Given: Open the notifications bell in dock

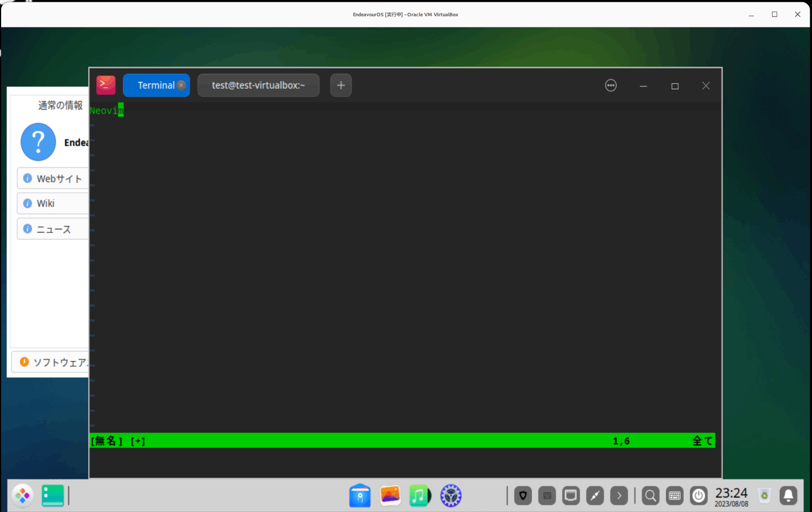Looking at the screenshot, I should point(788,496).
